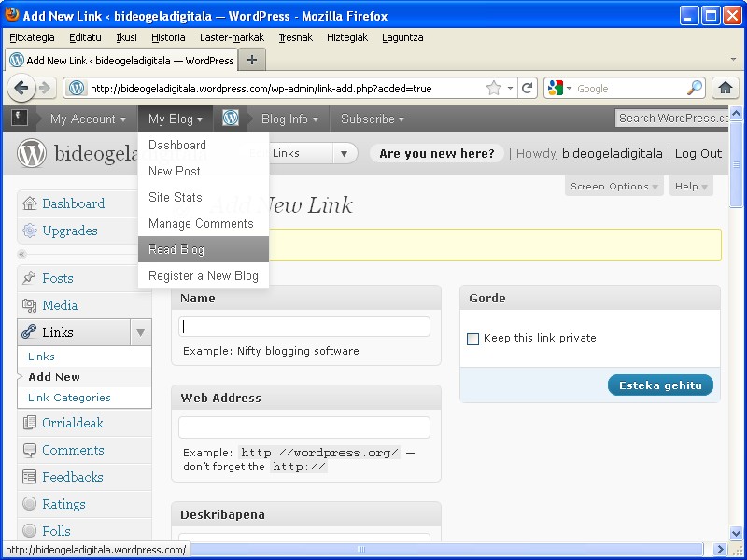
Task: Expand the Screen Options panel
Action: [614, 186]
